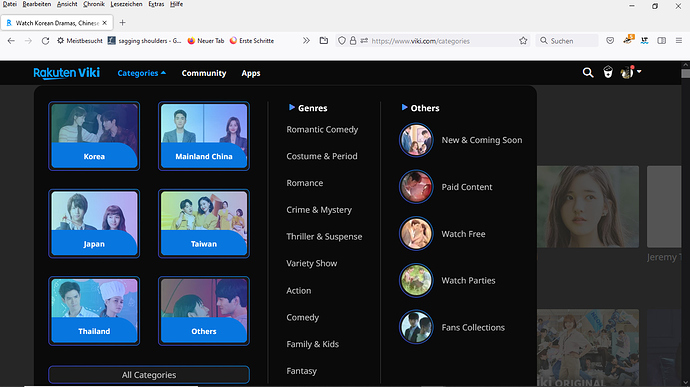Open the Chronik menu
The height and width of the screenshot is (387, 690).
coord(94,4)
